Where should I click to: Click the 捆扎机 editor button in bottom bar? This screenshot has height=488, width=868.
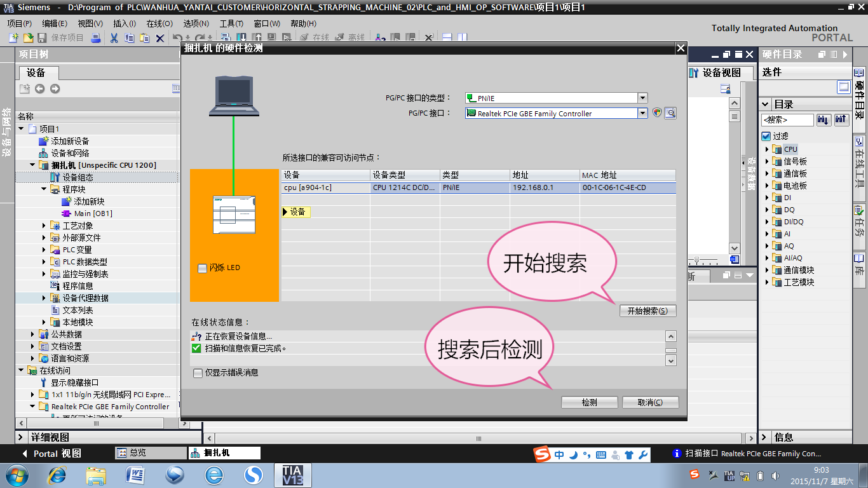(224, 453)
